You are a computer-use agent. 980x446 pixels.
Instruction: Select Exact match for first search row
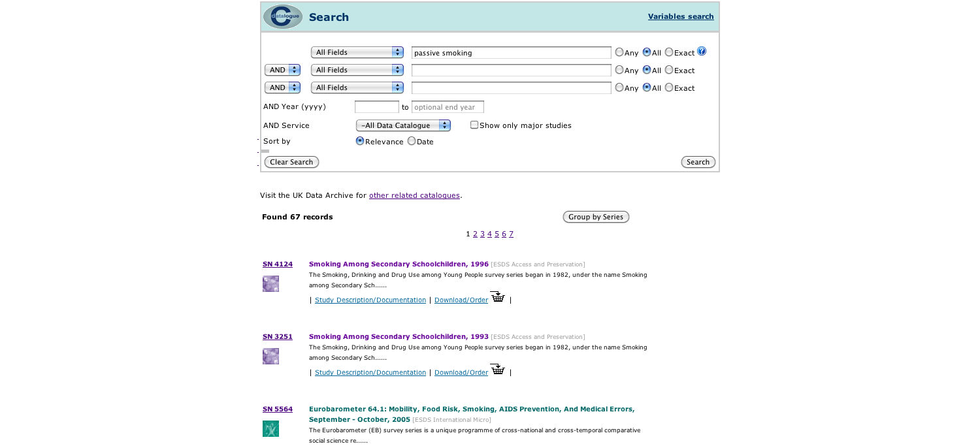point(669,52)
